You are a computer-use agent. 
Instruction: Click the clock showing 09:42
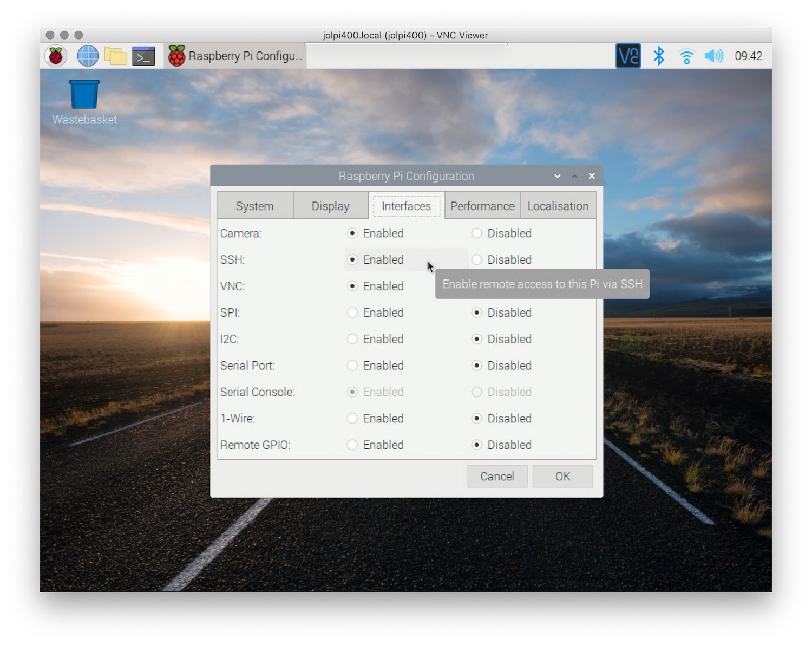[748, 56]
